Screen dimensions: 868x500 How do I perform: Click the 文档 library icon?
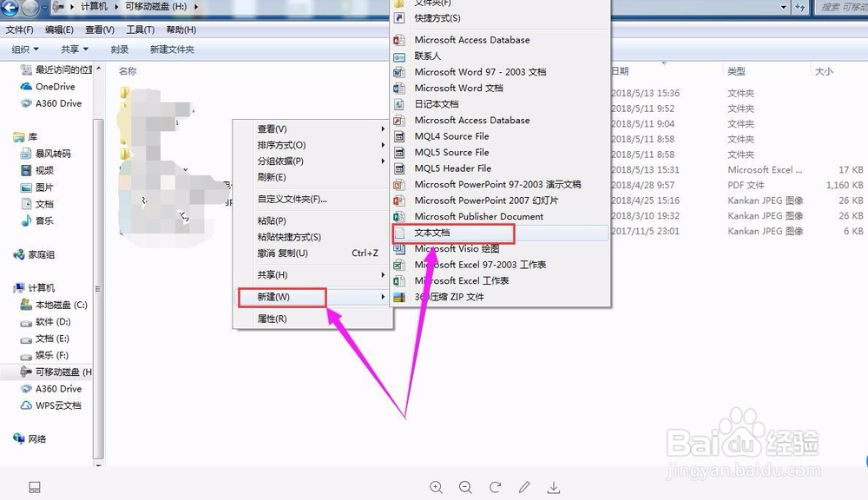point(25,204)
